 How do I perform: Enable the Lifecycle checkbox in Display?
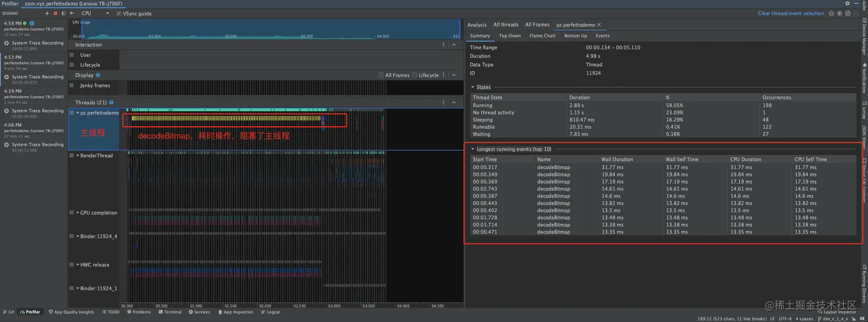click(414, 75)
